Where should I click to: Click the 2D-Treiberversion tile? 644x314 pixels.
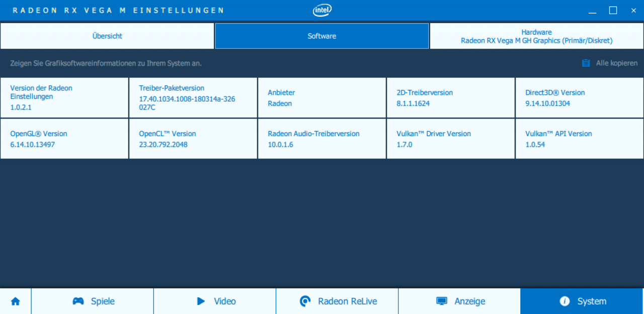(451, 97)
